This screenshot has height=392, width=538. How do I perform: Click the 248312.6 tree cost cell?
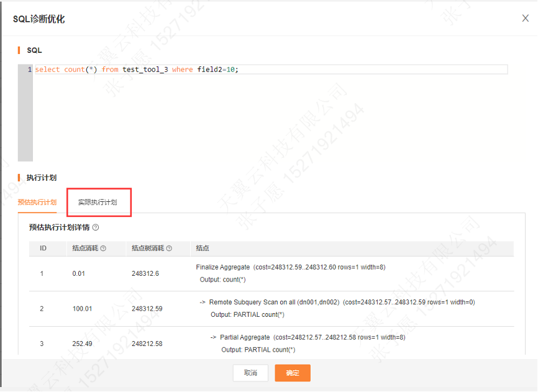[145, 273]
